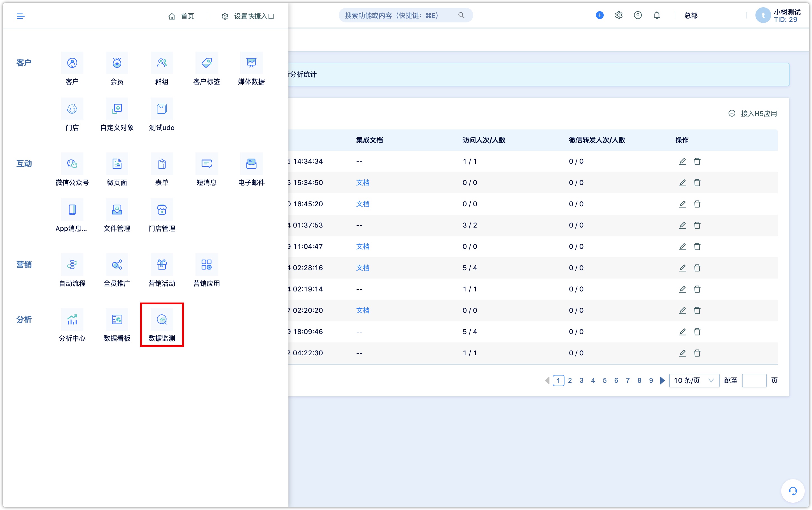Open the 数据看板 dashboard icon

pyautogui.click(x=117, y=319)
